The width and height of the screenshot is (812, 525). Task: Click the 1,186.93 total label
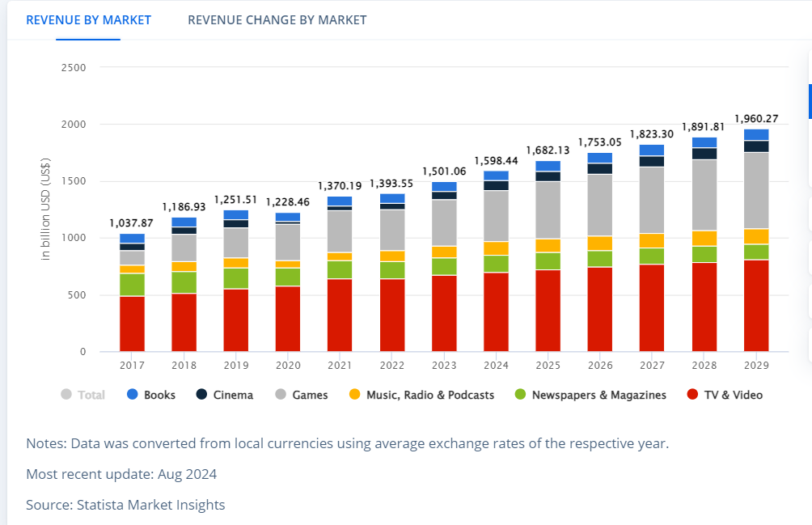(x=184, y=207)
